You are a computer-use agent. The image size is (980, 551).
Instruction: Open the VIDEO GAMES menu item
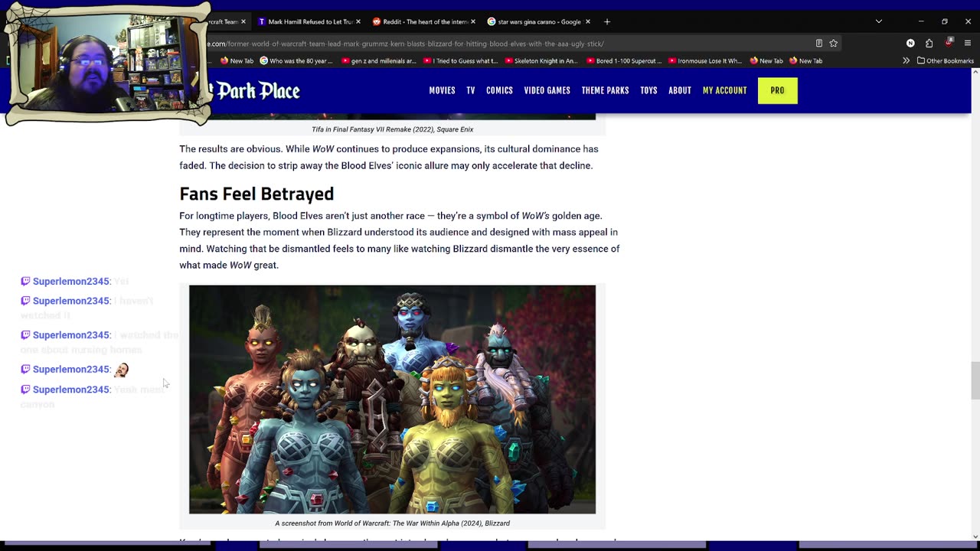tap(547, 90)
